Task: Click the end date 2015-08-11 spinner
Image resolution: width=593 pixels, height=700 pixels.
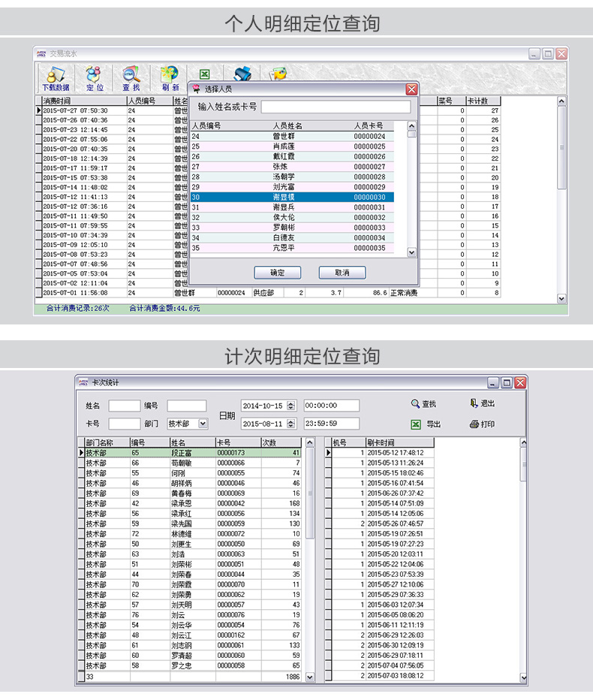Action: point(291,424)
